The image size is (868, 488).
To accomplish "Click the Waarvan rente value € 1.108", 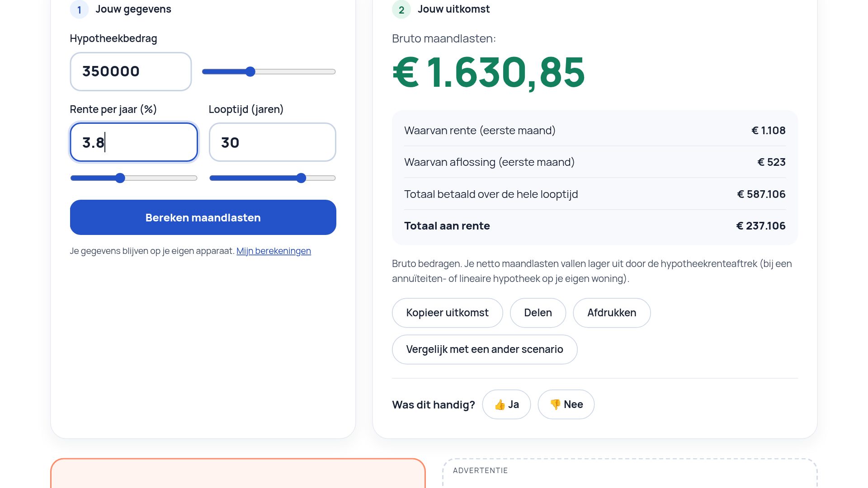I will [769, 131].
